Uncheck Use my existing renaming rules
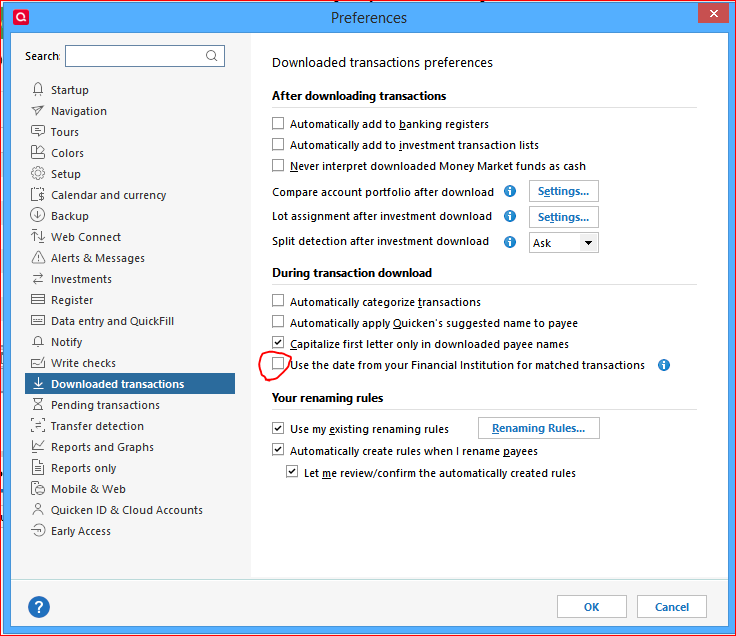This screenshot has width=736, height=636. (278, 428)
